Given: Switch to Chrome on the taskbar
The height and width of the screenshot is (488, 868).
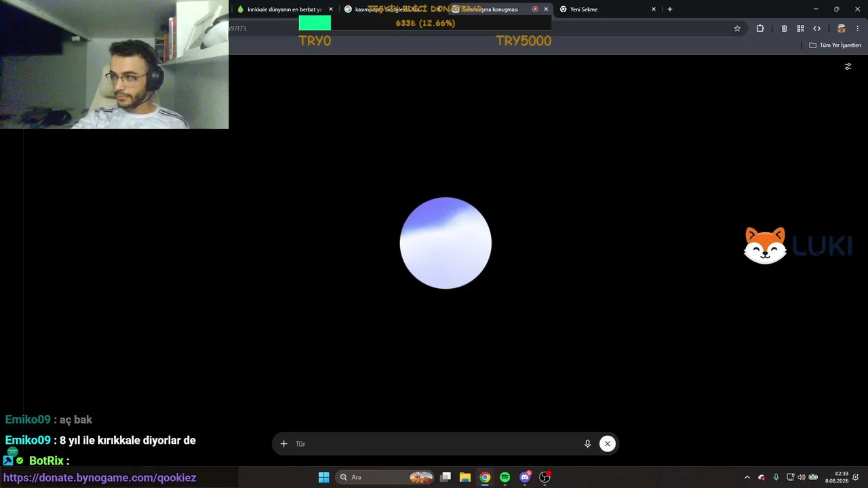Looking at the screenshot, I should (485, 477).
